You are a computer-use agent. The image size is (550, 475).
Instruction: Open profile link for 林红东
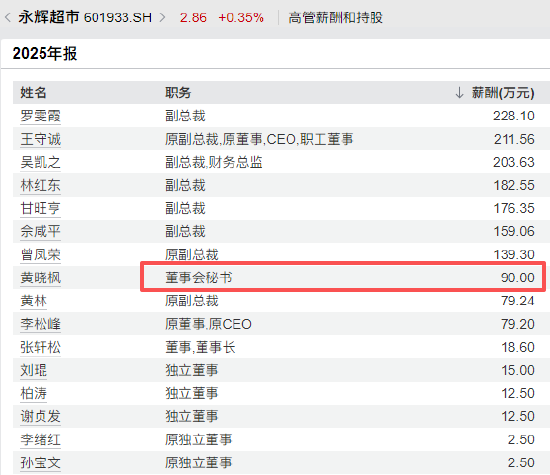click(40, 185)
